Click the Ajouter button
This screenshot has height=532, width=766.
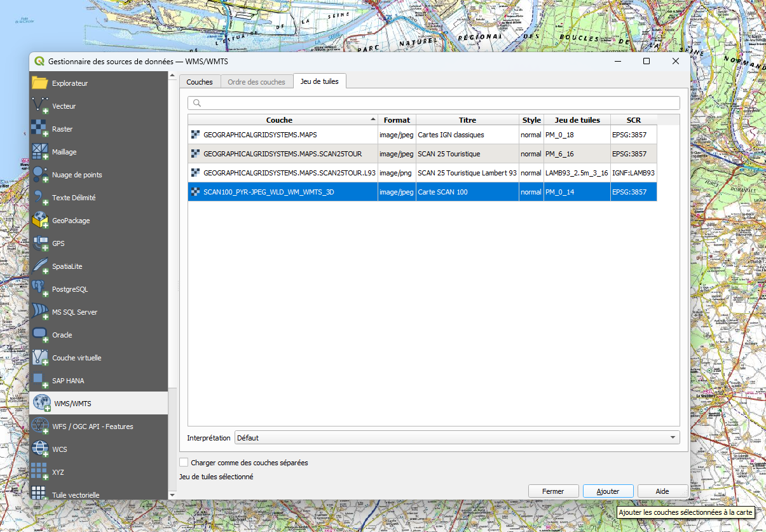(608, 491)
